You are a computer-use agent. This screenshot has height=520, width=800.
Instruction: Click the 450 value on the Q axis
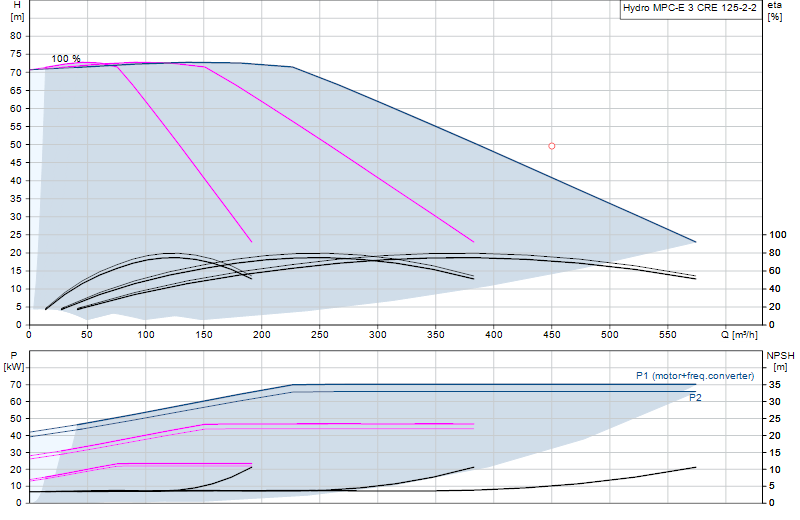tap(552, 335)
